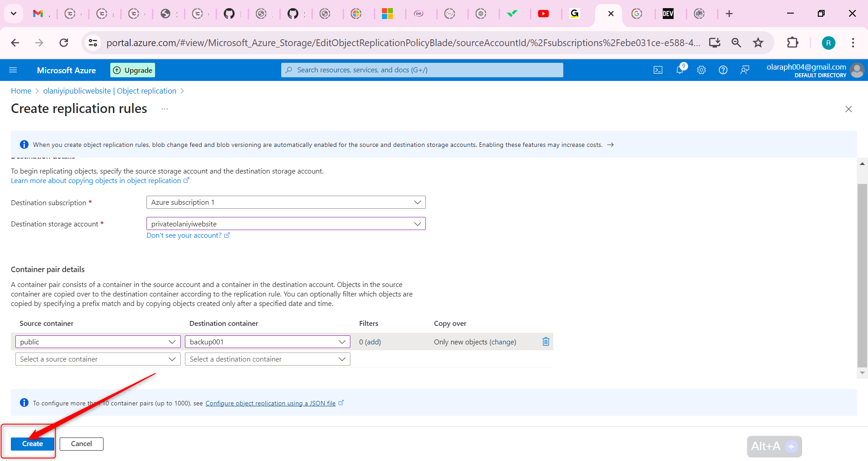Bookmark this page with the star icon
The height and width of the screenshot is (461, 868).
click(758, 42)
